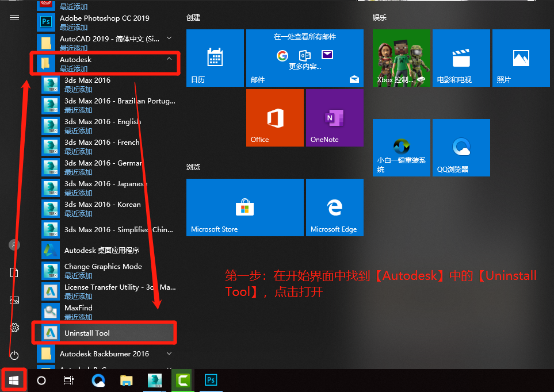554x392 pixels.
Task: Open Autodesk 桌面应用程序
Action: tap(109, 250)
